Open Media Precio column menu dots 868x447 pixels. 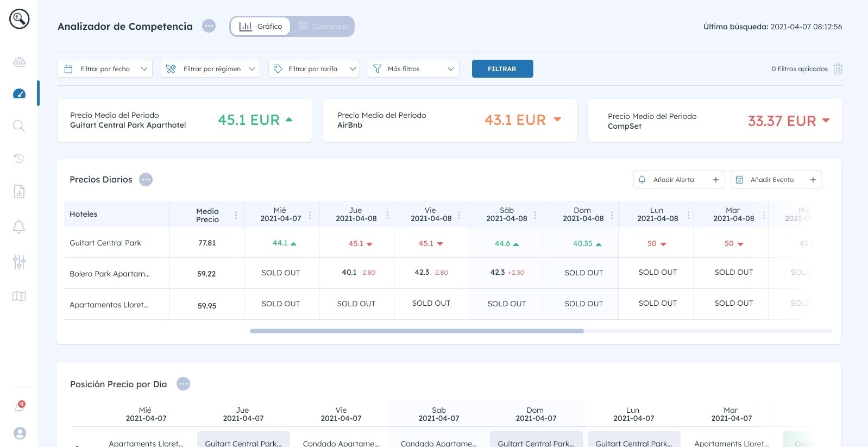236,215
